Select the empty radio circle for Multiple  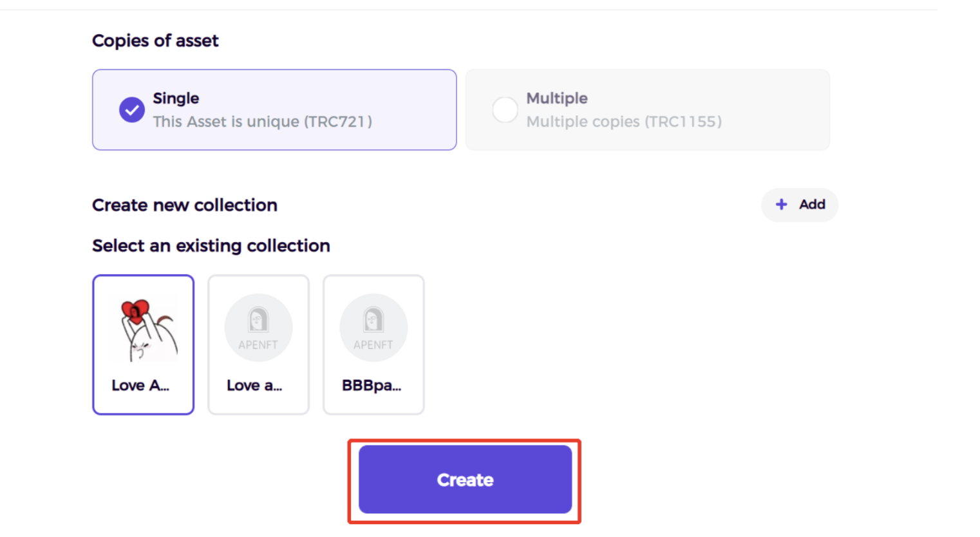[x=505, y=110]
